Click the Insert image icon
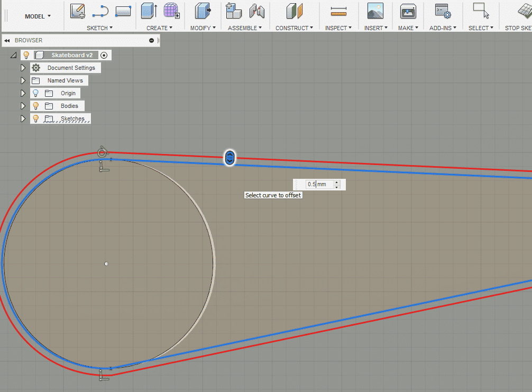Viewport: 532px width, 392px height. pyautogui.click(x=375, y=11)
